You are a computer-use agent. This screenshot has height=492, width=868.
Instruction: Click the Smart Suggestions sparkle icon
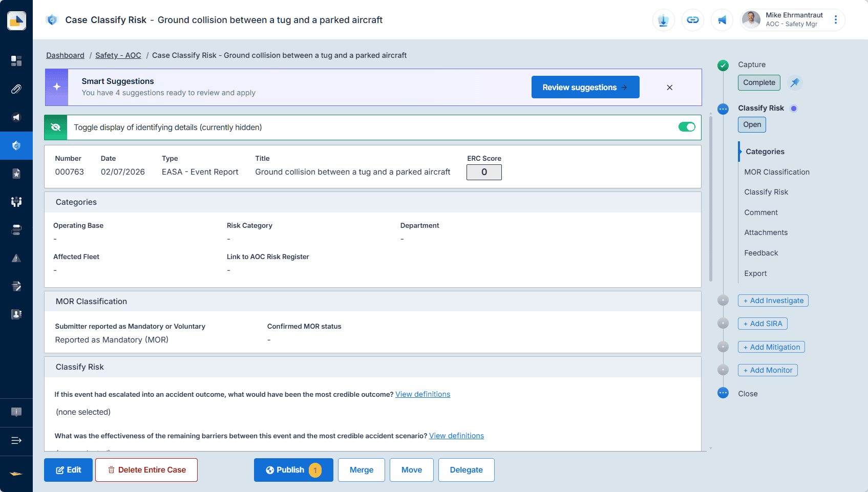click(x=56, y=87)
